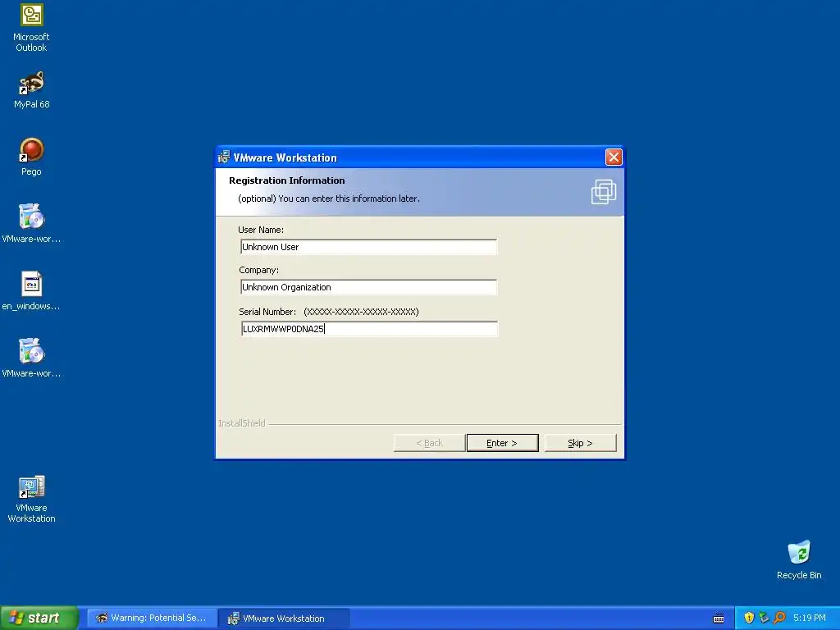Switch to Warning: Potential Se... taskbar window
The height and width of the screenshot is (630, 840).
(152, 619)
